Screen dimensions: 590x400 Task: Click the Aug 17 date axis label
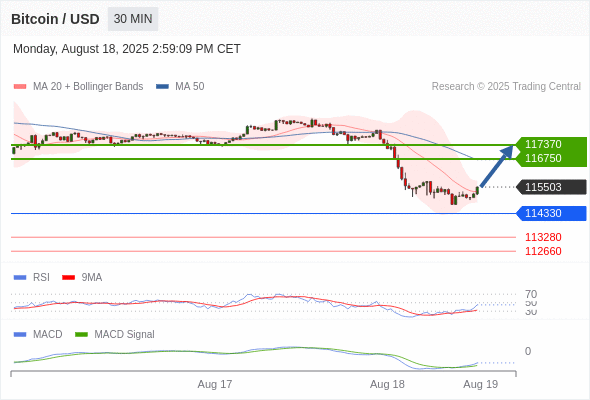pyautogui.click(x=215, y=384)
